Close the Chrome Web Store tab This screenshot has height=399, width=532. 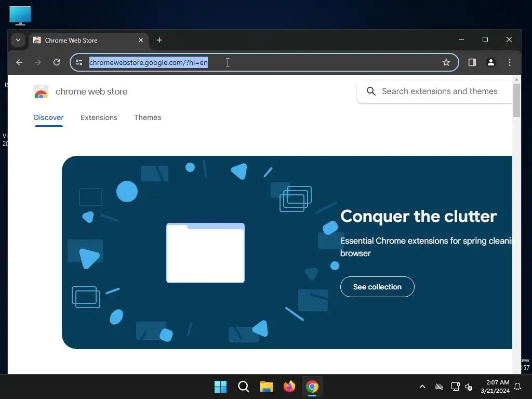click(141, 41)
